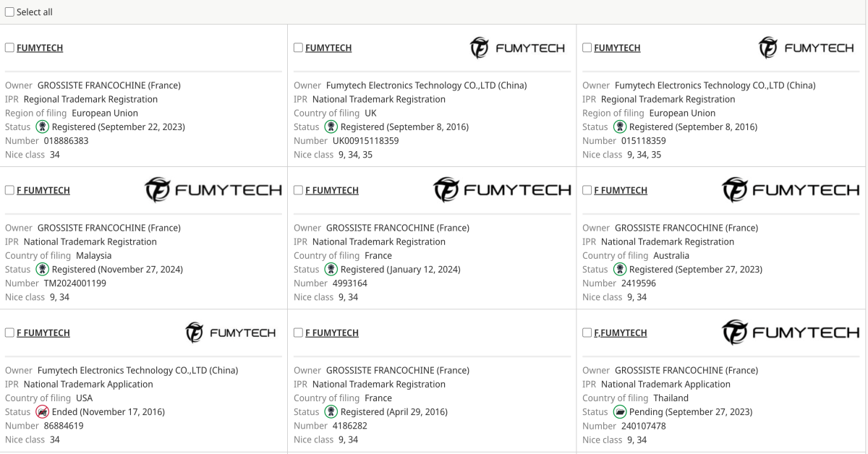Open F FUMYTECH link for the USA application
Viewport: 868px width, 454px height.
click(x=43, y=333)
